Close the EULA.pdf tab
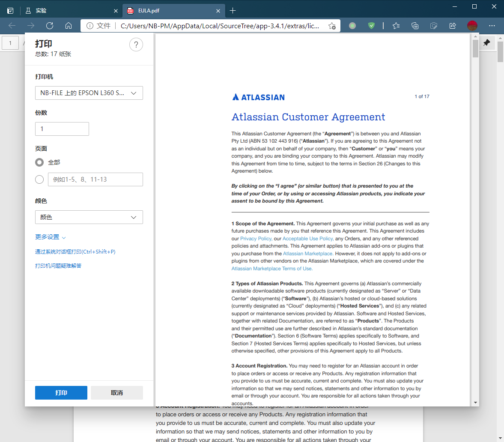This screenshot has width=504, height=442. 218,11
